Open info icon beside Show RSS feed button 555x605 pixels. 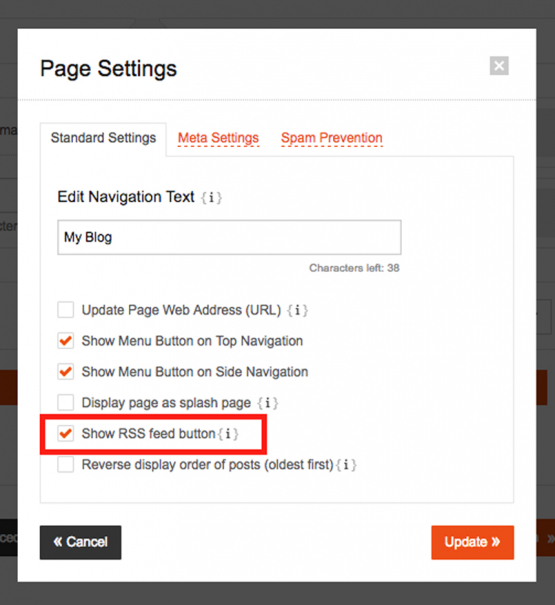[x=228, y=434]
